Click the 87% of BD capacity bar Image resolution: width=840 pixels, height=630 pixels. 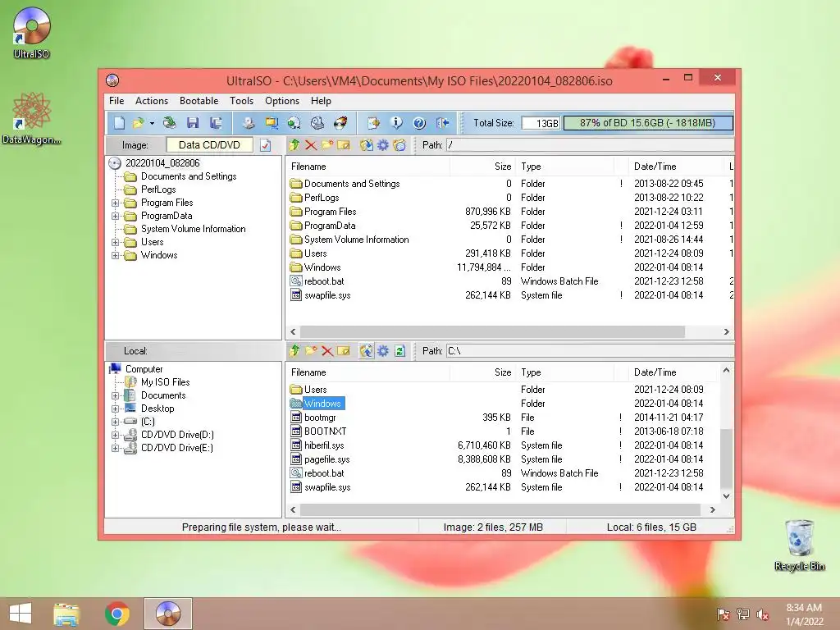point(648,123)
